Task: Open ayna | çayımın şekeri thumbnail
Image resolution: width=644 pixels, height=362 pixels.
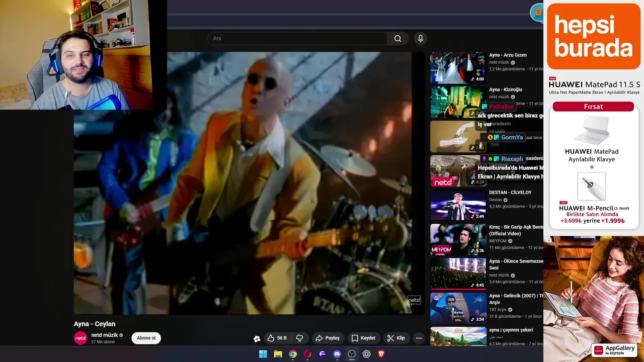Action: (458, 336)
